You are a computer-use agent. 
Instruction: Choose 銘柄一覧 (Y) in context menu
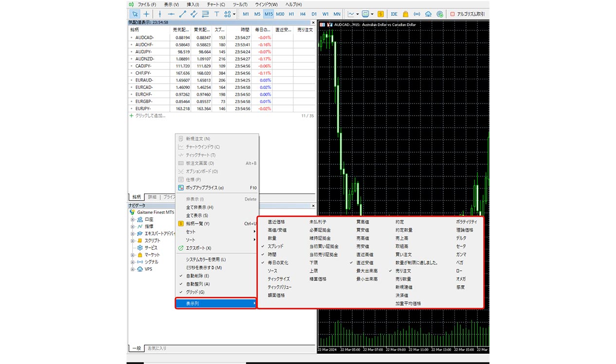click(x=217, y=224)
